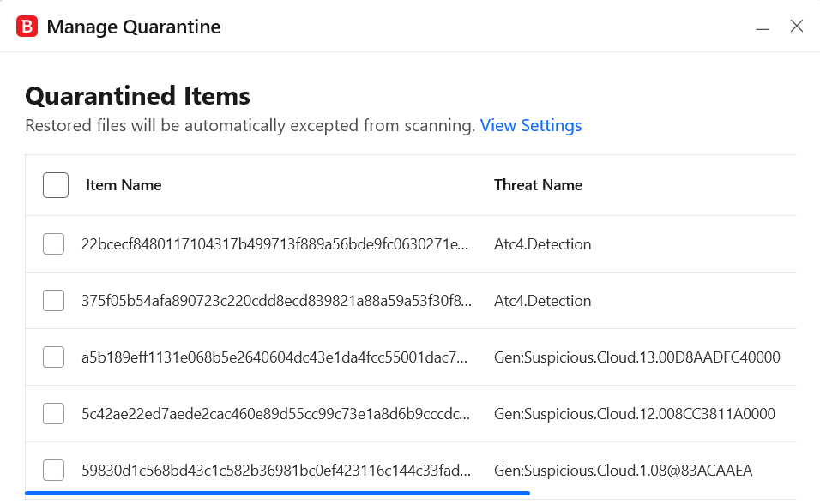This screenshot has width=820, height=504.
Task: Open the View Settings link
Action: (531, 125)
